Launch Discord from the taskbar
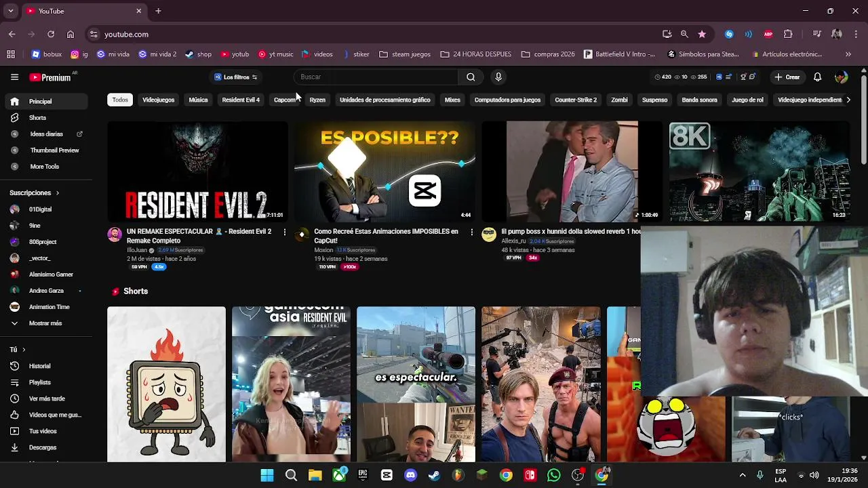Viewport: 868px width, 488px height. click(x=410, y=475)
